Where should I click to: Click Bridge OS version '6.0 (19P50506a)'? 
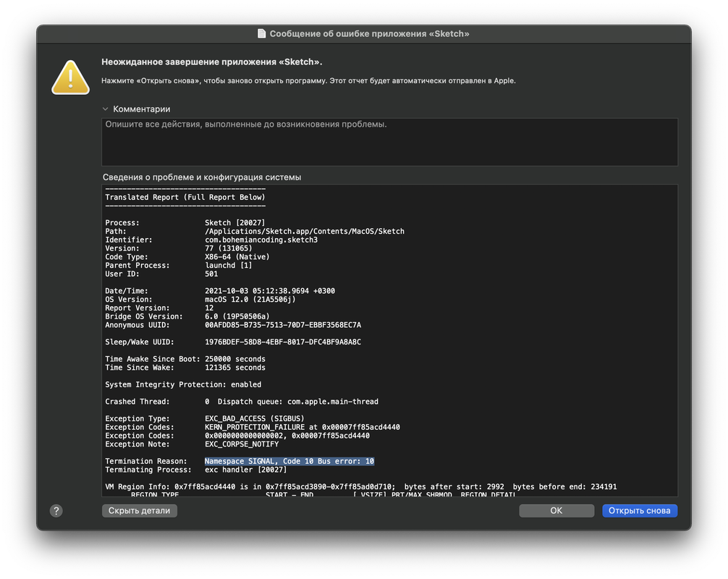[237, 317]
